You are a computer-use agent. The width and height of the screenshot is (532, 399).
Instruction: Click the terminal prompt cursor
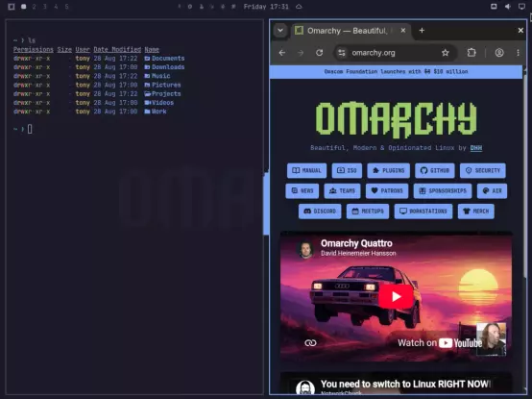[30, 129]
